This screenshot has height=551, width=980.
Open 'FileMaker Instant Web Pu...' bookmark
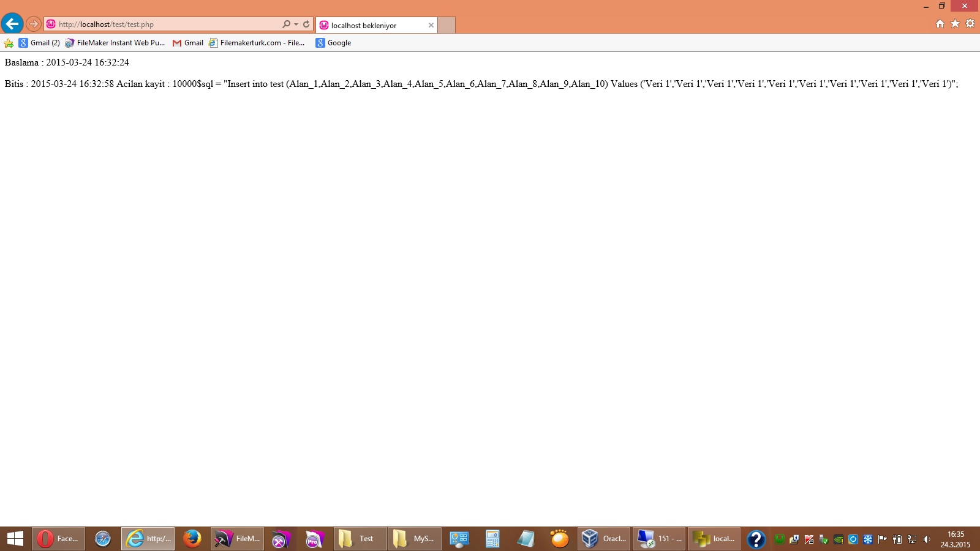[116, 43]
